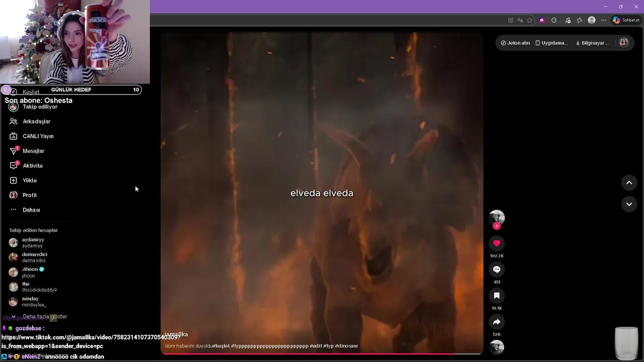Open Mesajlar messages page

(33, 151)
